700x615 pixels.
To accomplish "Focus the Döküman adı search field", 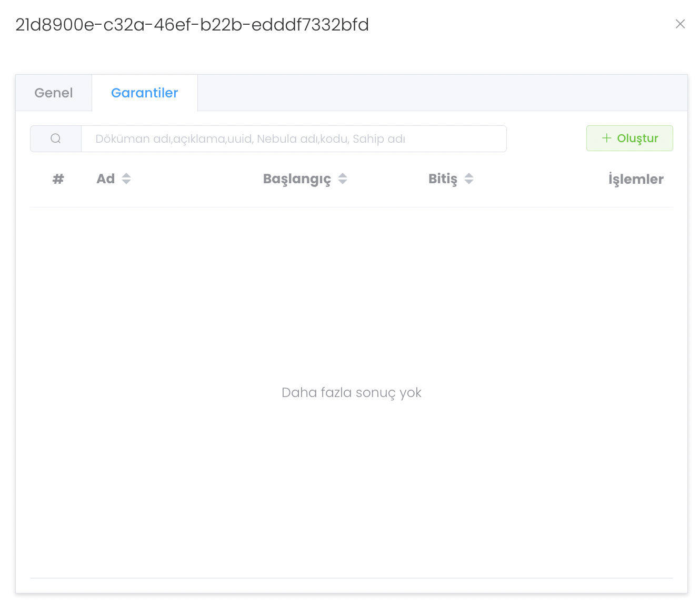I will click(x=293, y=139).
